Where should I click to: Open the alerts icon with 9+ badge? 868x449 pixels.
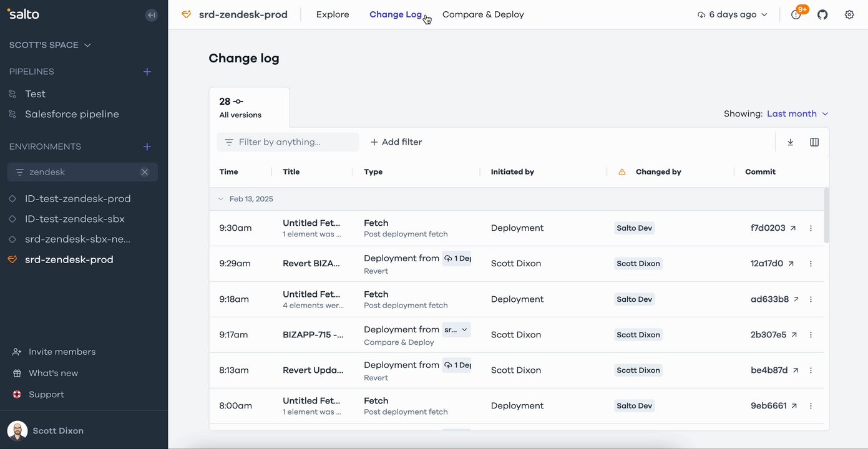pyautogui.click(x=796, y=15)
